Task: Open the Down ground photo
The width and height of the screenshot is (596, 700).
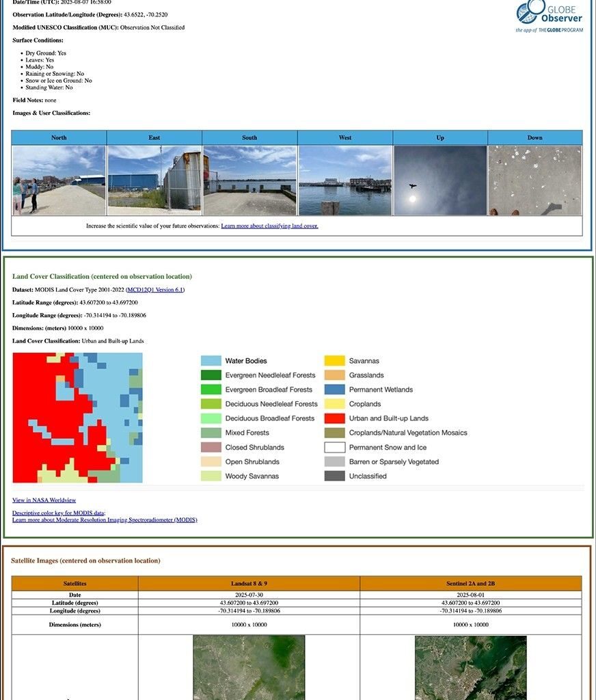Action: tap(534, 179)
